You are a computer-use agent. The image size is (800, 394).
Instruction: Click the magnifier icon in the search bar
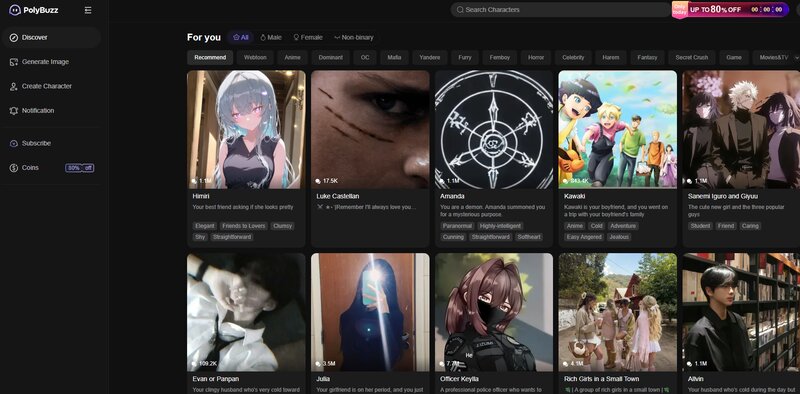click(460, 10)
